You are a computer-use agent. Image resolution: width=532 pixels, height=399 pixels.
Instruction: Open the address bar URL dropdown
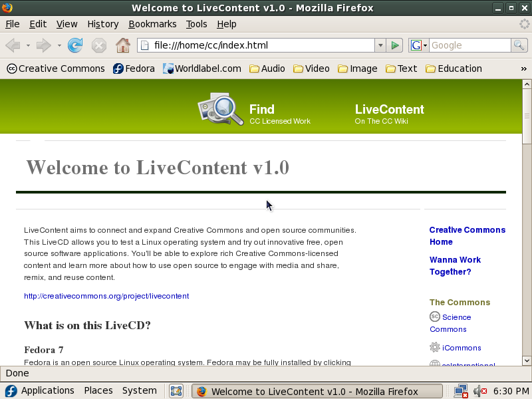coord(380,45)
